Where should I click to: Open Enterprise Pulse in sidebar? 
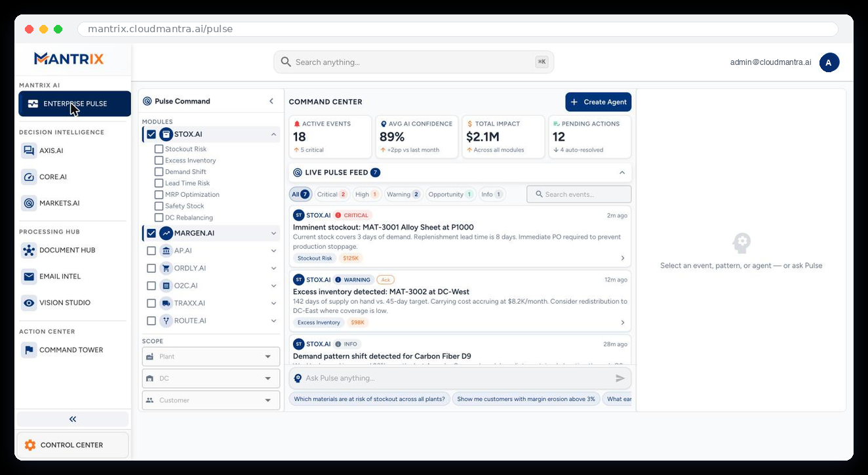click(75, 104)
